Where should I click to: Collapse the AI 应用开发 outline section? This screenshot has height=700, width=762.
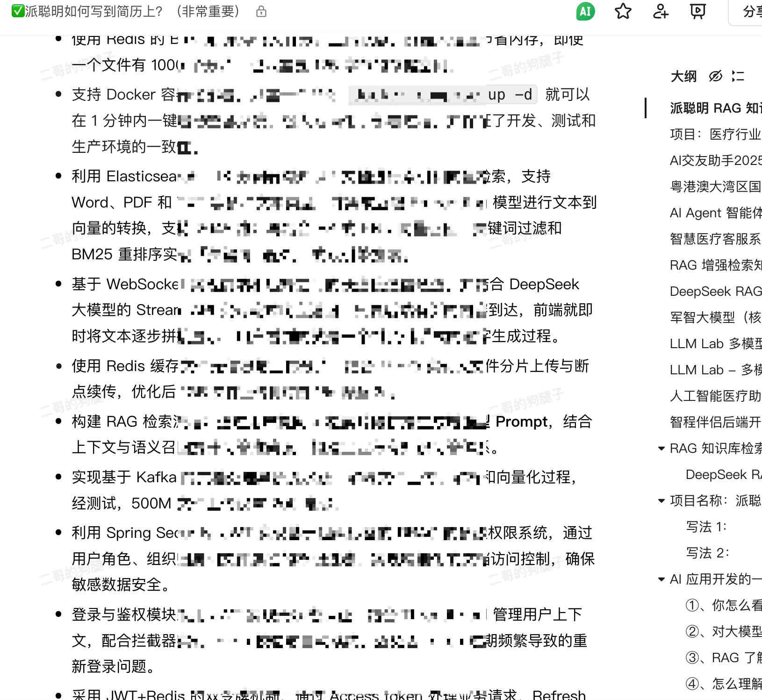[661, 579]
